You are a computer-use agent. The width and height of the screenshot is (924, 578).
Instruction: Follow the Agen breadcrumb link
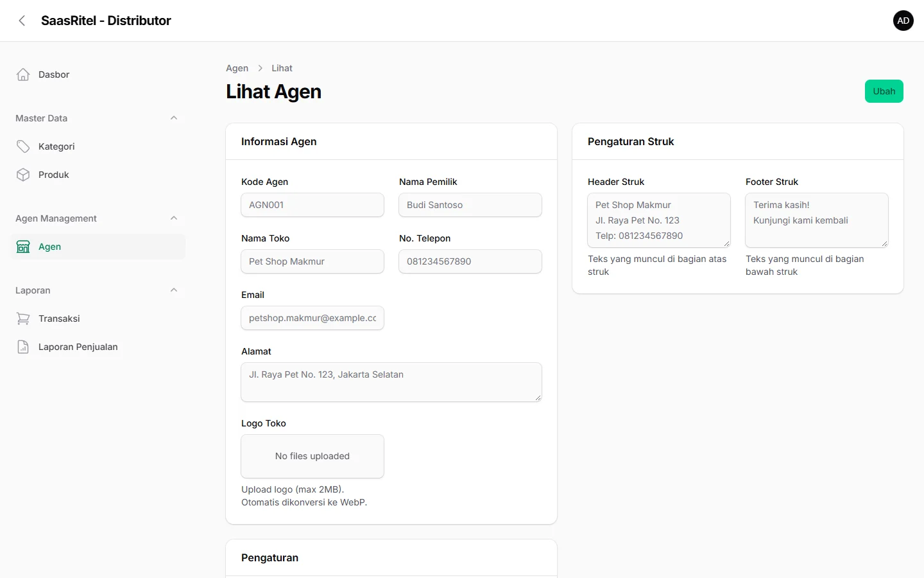(x=237, y=68)
